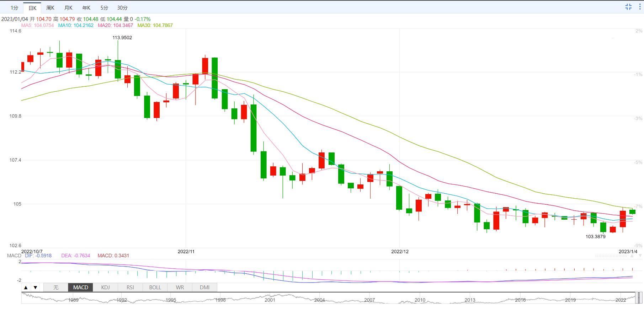Viewport: 644px width, 317px height.
Task: Select the MACD indicator button
Action: coord(81,288)
